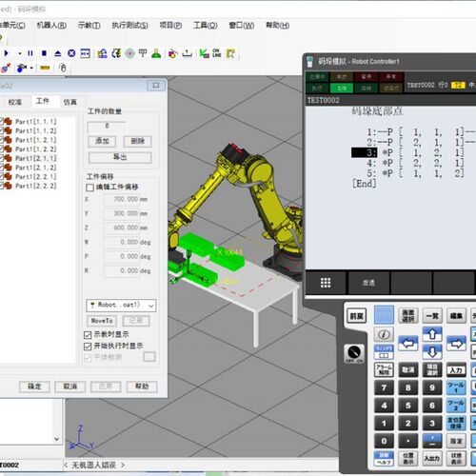Toggle checkbox for Part1[2, 2, 2]

(2, 186)
